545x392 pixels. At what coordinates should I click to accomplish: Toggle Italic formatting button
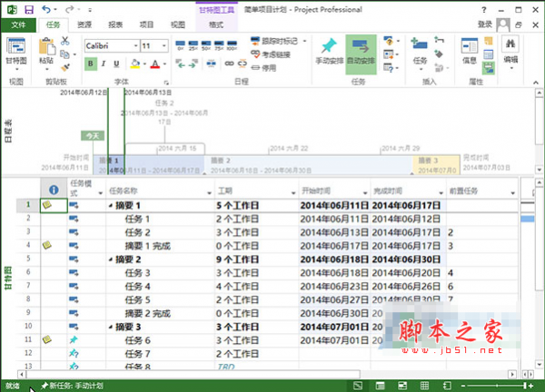tap(104, 64)
